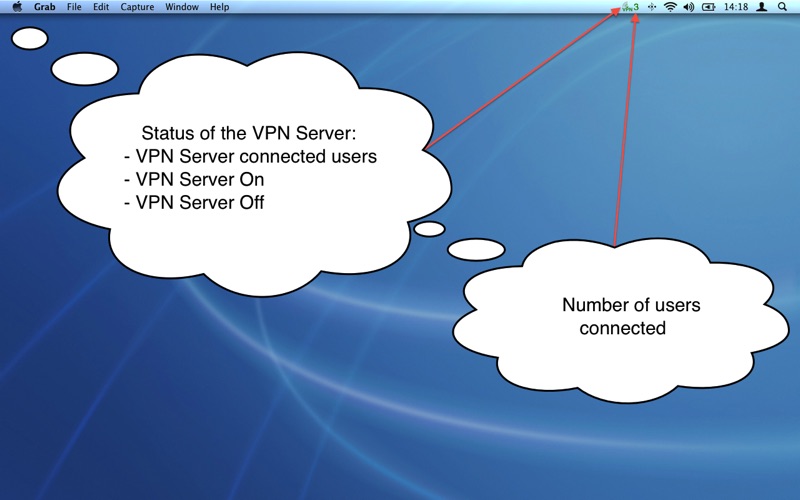
Task: Open the Apple menu
Action: (17, 7)
